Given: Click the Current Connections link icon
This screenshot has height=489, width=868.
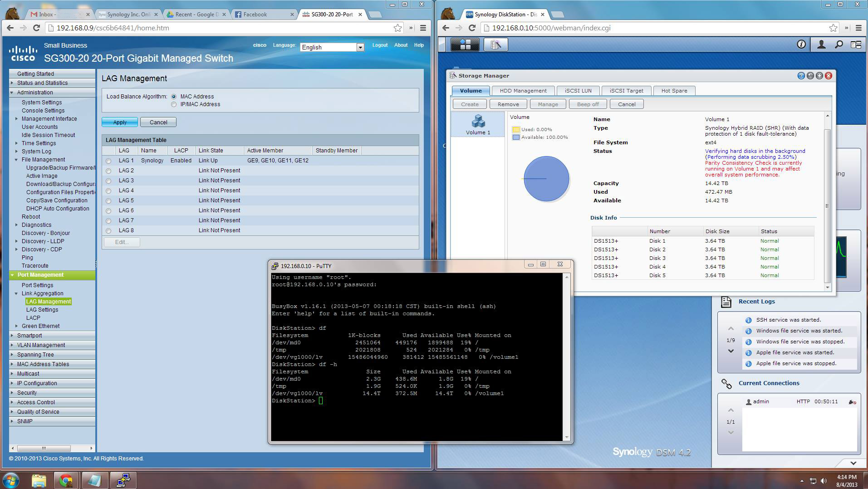Looking at the screenshot, I should tap(726, 384).
